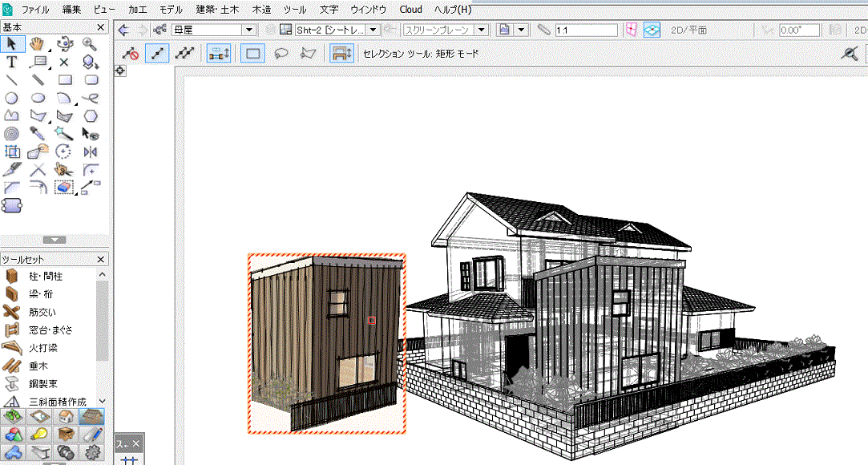
Task: Select the Text tool
Action: [12, 62]
